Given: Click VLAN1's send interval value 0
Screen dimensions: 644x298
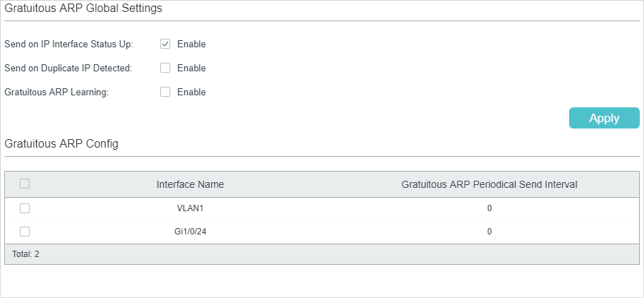Looking at the screenshot, I should pos(489,208).
